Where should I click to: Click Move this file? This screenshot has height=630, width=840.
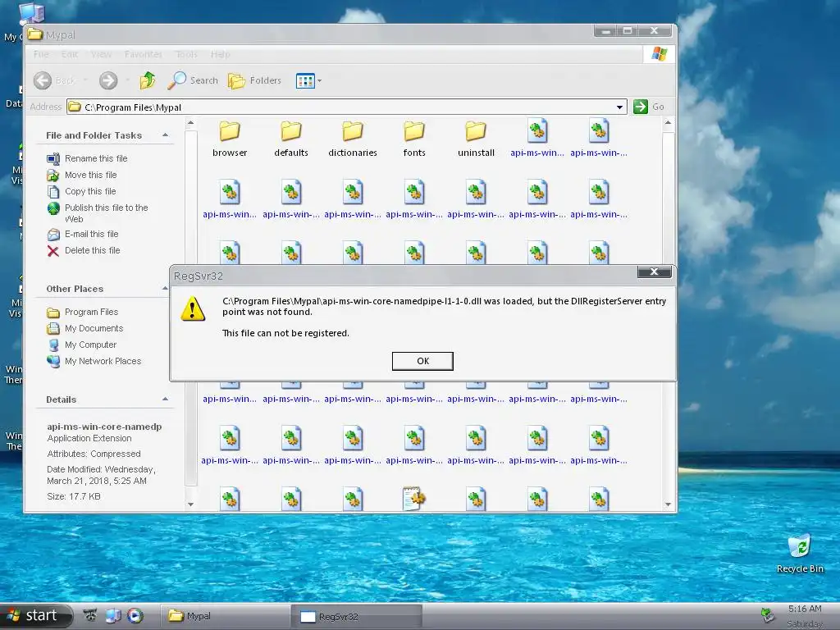tap(90, 175)
